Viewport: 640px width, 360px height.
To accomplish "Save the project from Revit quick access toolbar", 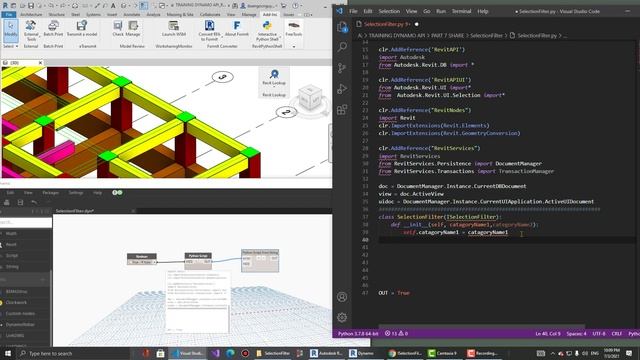I will point(31,6).
